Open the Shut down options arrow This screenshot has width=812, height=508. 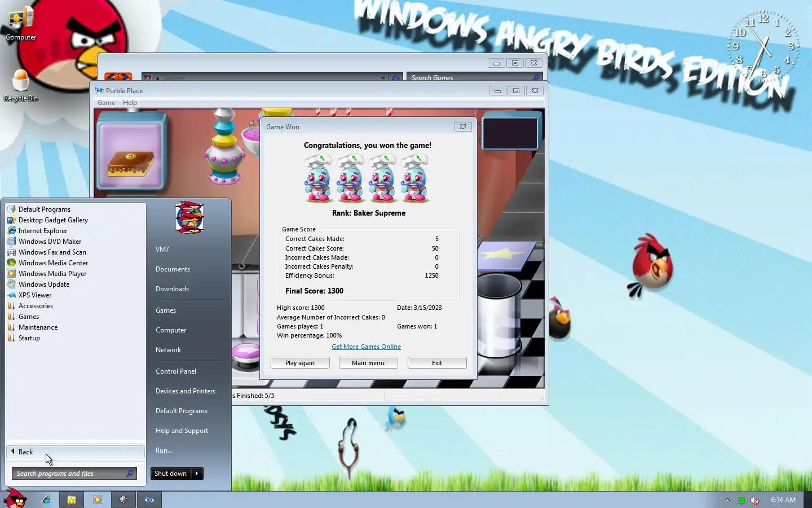click(x=197, y=474)
